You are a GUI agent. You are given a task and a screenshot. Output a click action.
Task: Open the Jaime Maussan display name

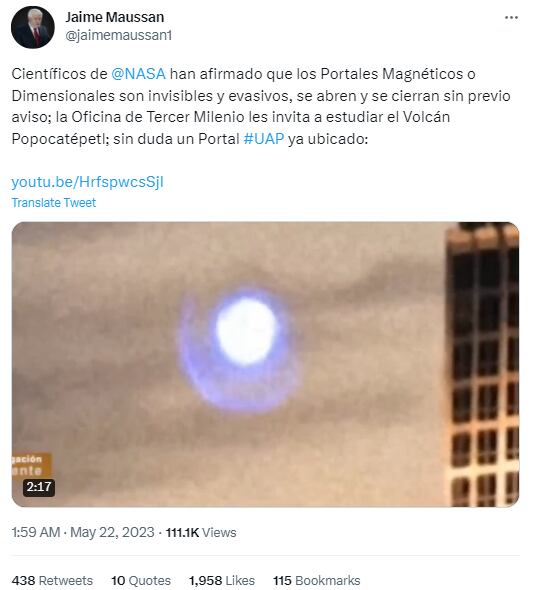pyautogui.click(x=115, y=17)
